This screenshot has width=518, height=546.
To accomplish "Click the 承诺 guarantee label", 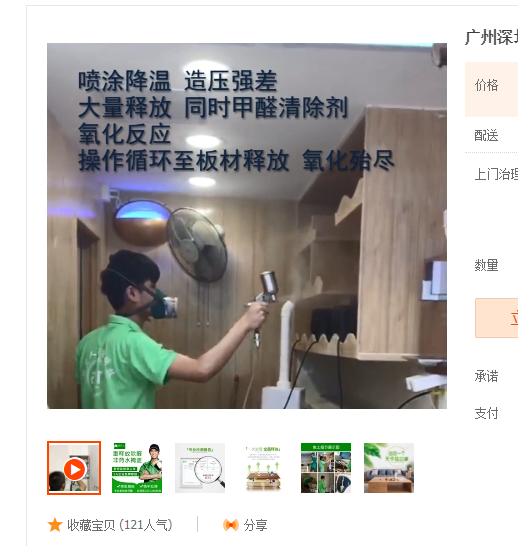I will (486, 376).
